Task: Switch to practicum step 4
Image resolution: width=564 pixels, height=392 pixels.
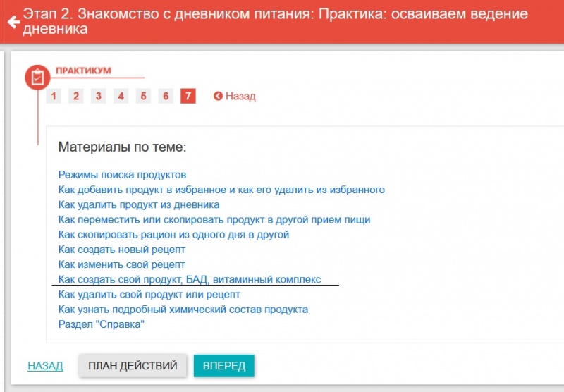Action: [121, 97]
